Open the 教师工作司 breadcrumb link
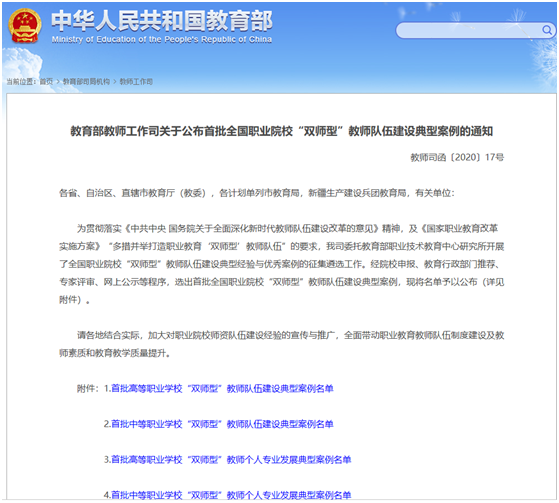559x503 pixels. point(136,82)
